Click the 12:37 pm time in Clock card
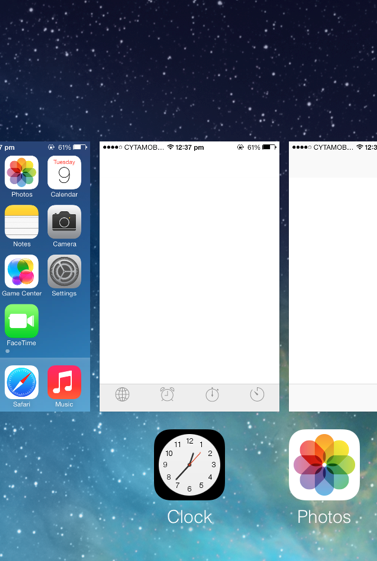 190,147
